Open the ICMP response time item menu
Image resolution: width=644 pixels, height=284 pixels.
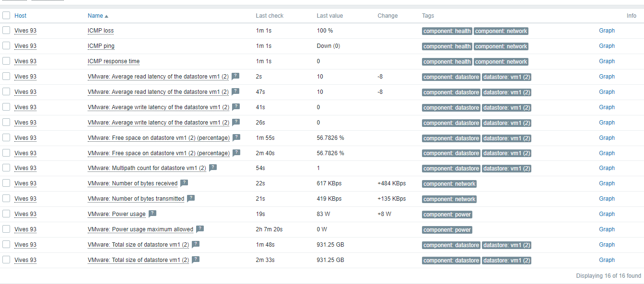[x=114, y=61]
